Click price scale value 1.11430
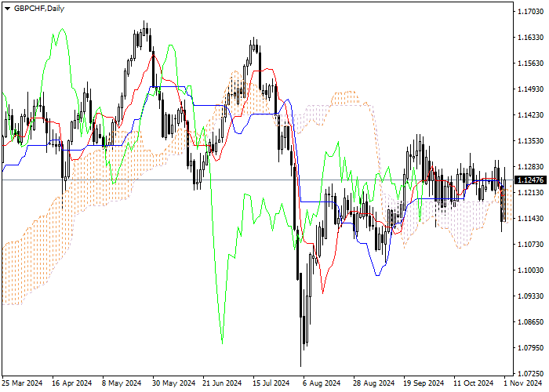 click(x=530, y=219)
